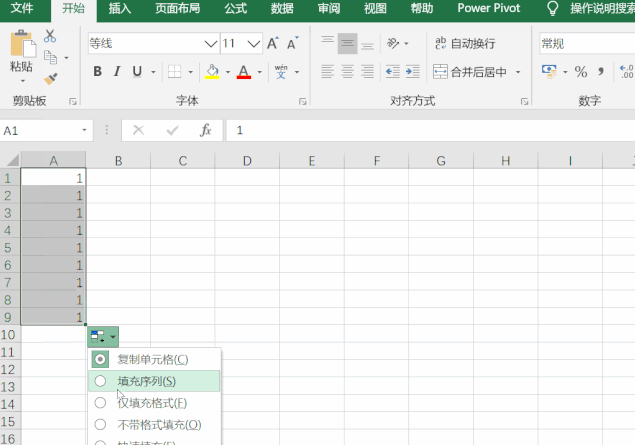
Task: Align text right
Action: click(367, 72)
